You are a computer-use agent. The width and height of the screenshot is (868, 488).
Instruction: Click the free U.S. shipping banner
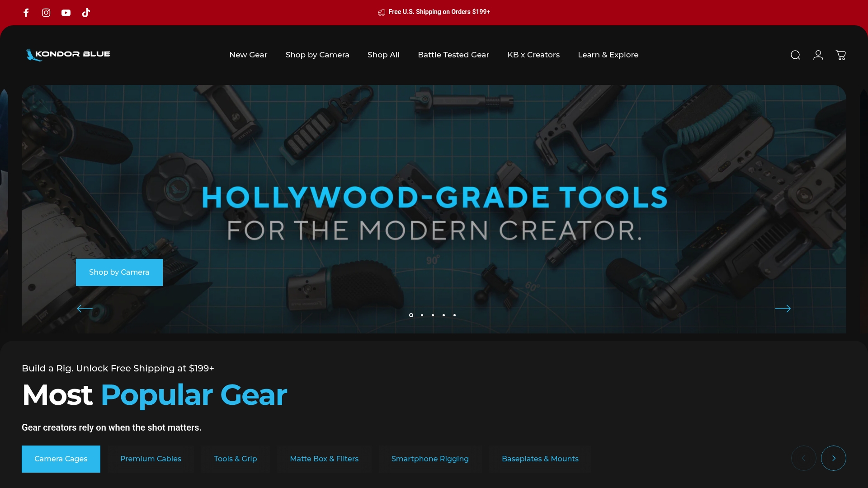(x=434, y=12)
